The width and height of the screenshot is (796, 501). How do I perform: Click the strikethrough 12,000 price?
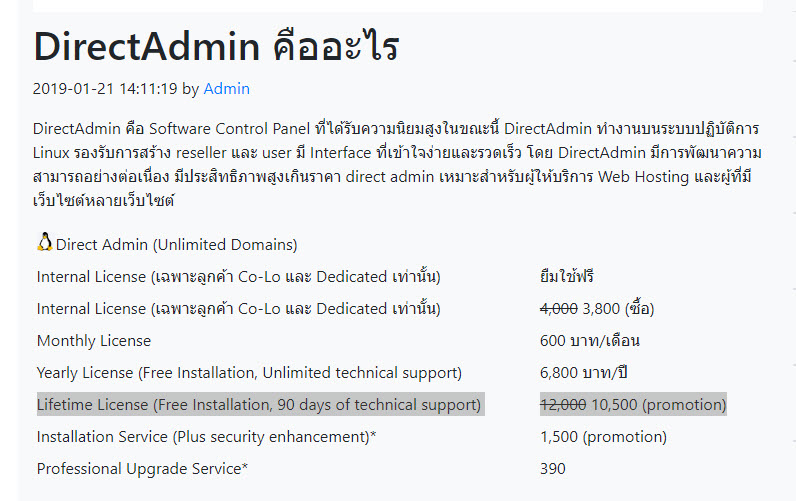(563, 405)
